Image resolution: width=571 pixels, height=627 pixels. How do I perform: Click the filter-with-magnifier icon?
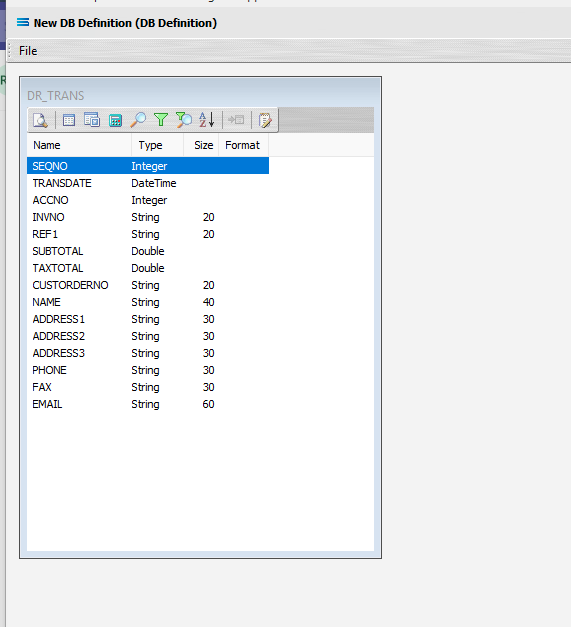point(184,120)
